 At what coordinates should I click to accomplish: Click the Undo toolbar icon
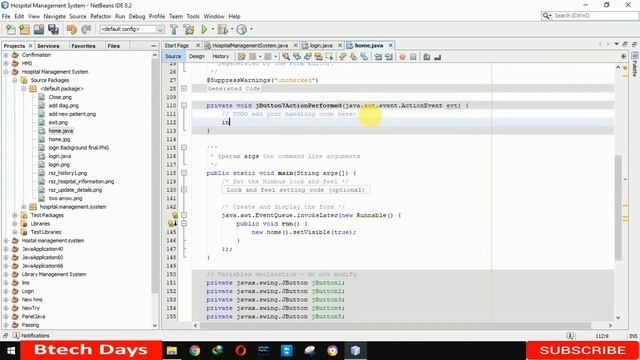(x=72, y=29)
